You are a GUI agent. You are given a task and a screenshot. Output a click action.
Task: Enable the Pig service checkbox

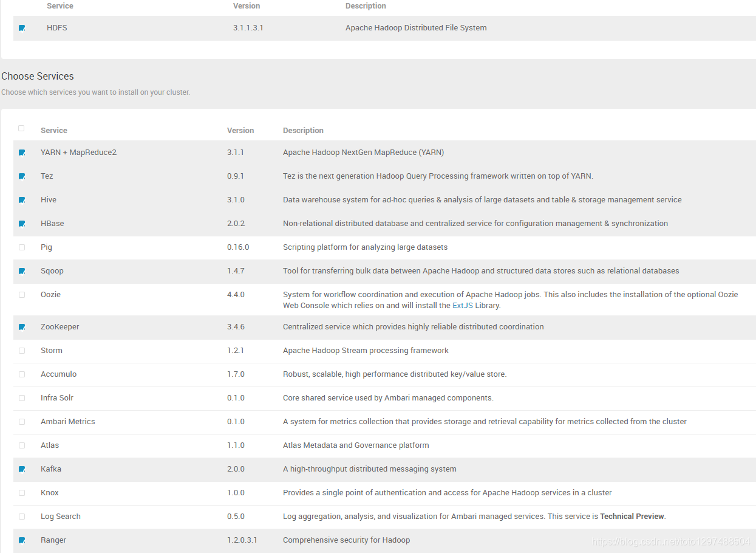point(22,247)
